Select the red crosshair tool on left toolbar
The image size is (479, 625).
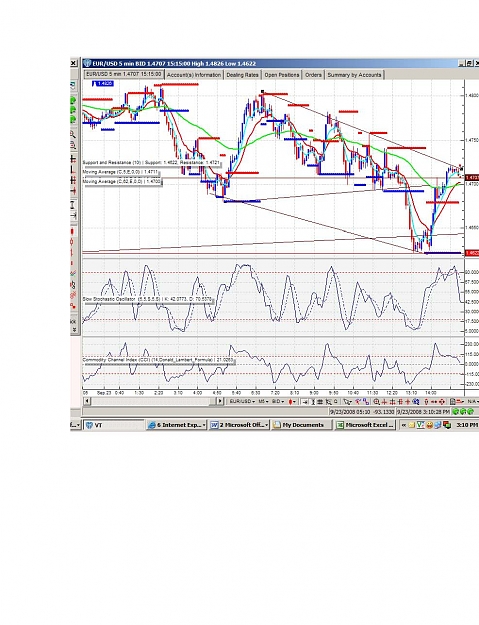point(73,191)
